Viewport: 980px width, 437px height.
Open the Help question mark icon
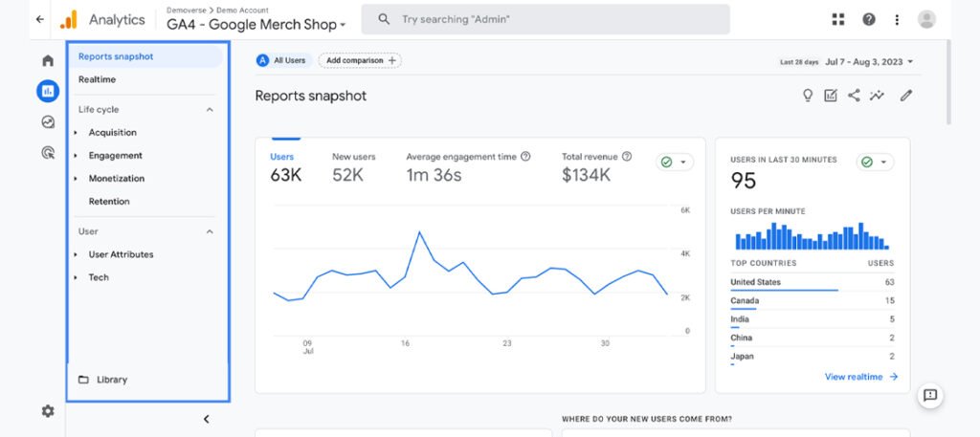tap(869, 19)
